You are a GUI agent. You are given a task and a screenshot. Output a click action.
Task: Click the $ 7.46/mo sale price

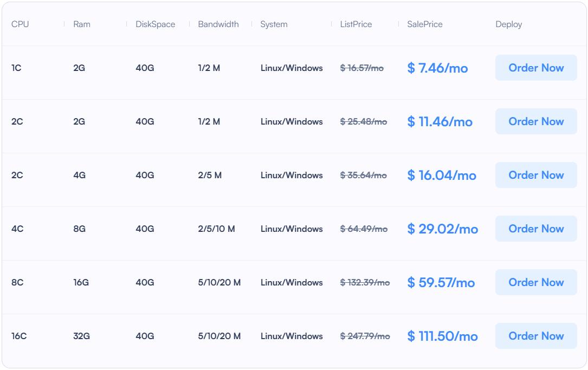(x=437, y=68)
